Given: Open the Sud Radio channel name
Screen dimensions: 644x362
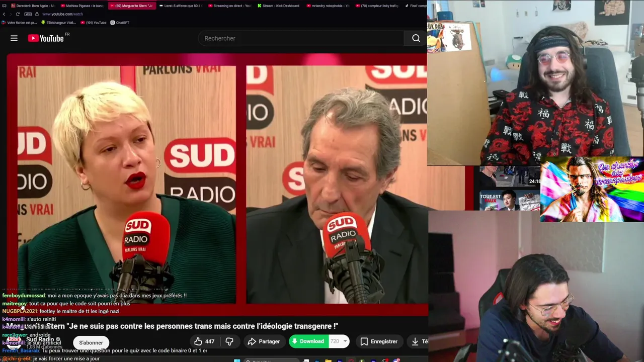Looking at the screenshot, I should pyautogui.click(x=40, y=339).
